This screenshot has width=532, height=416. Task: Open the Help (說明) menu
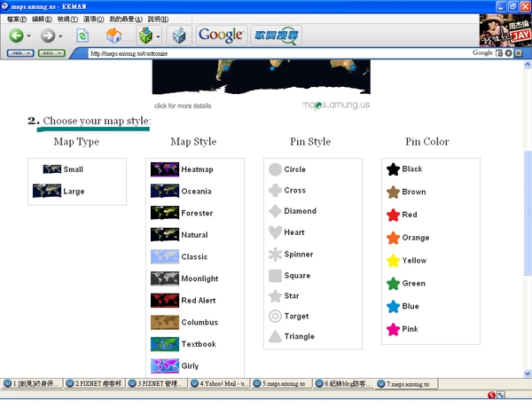click(x=158, y=19)
